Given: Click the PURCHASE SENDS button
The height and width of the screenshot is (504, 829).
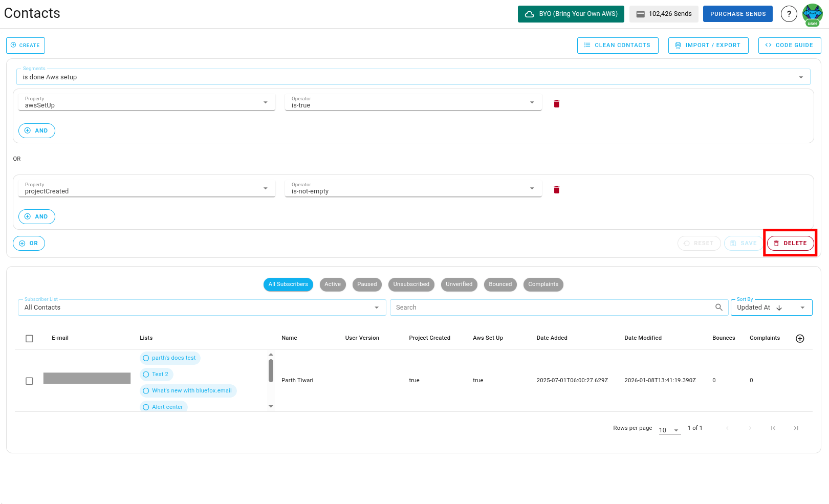Looking at the screenshot, I should 737,14.
